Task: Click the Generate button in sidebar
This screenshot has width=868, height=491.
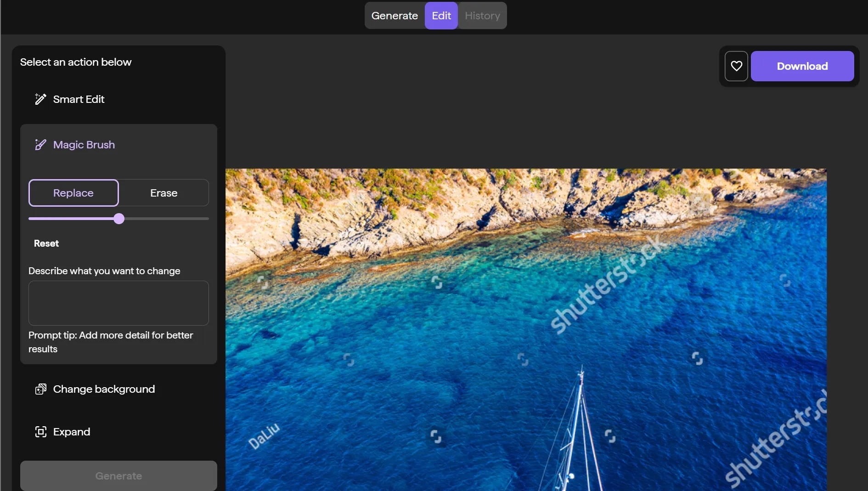Action: (118, 476)
